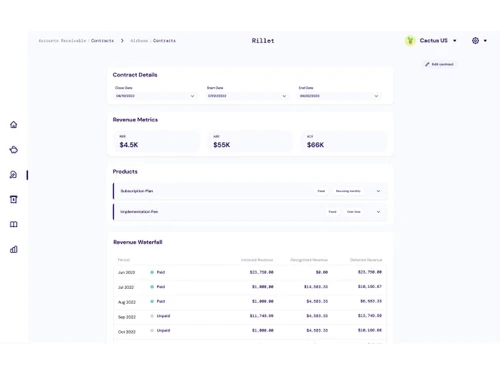Click the $66K ACV metric card
Viewport: 500px width, 375px height.
pyautogui.click(x=344, y=141)
